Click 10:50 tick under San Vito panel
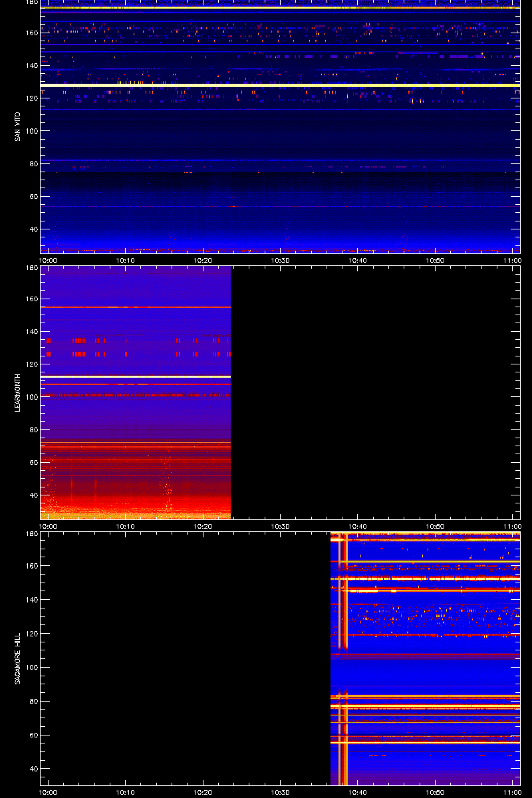532x798 pixels. point(435,260)
